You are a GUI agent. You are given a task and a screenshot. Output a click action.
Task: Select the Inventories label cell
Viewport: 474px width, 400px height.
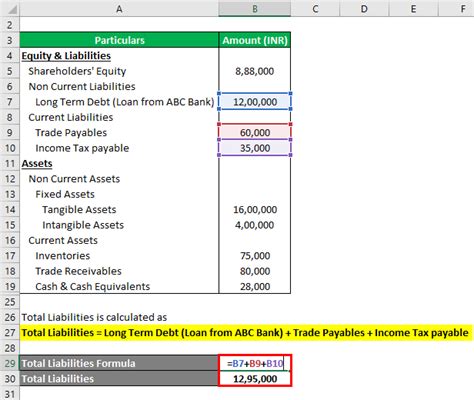119,255
